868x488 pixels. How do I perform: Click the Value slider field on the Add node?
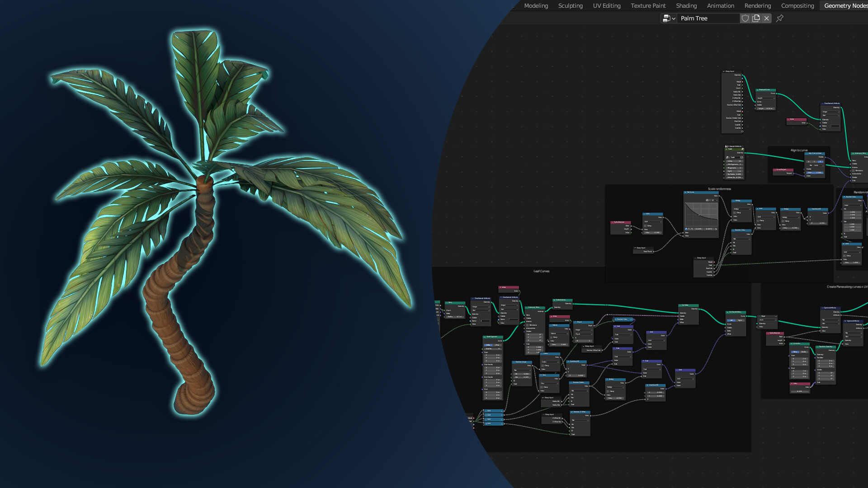[654, 233]
